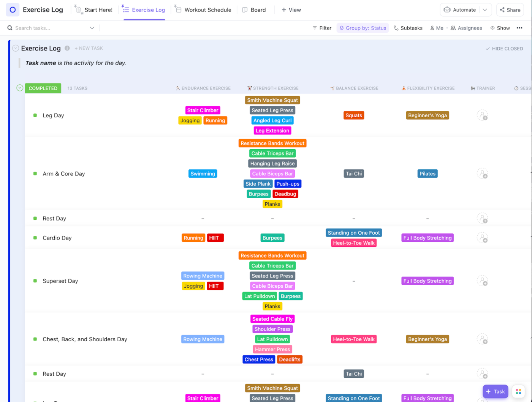The height and width of the screenshot is (402, 532).
Task: Click the Share button
Action: click(x=510, y=9)
